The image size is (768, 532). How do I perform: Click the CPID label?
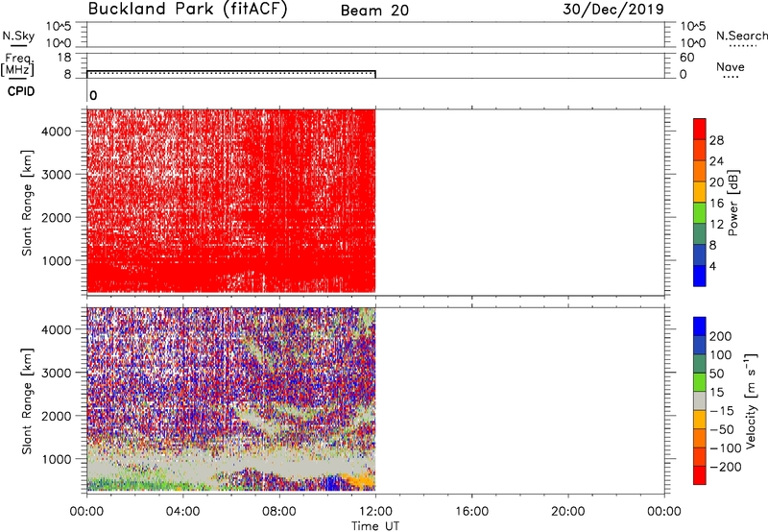pos(21,91)
